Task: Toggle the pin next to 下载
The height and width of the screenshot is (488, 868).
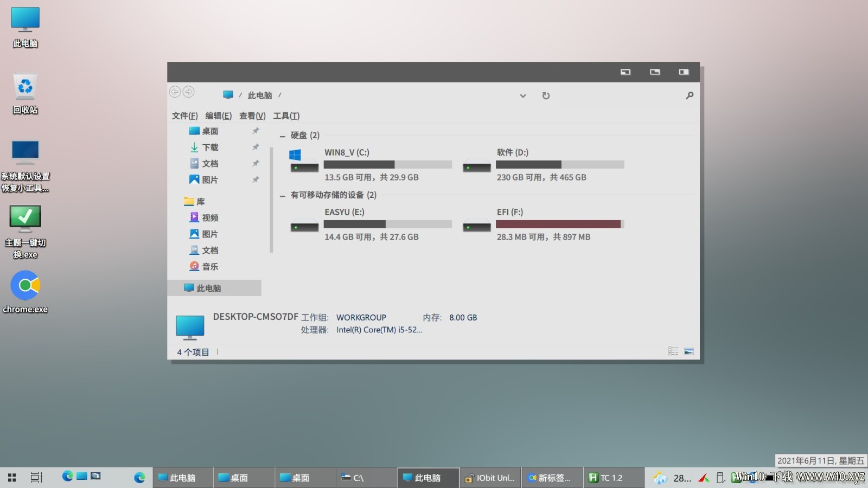Action: click(x=256, y=147)
